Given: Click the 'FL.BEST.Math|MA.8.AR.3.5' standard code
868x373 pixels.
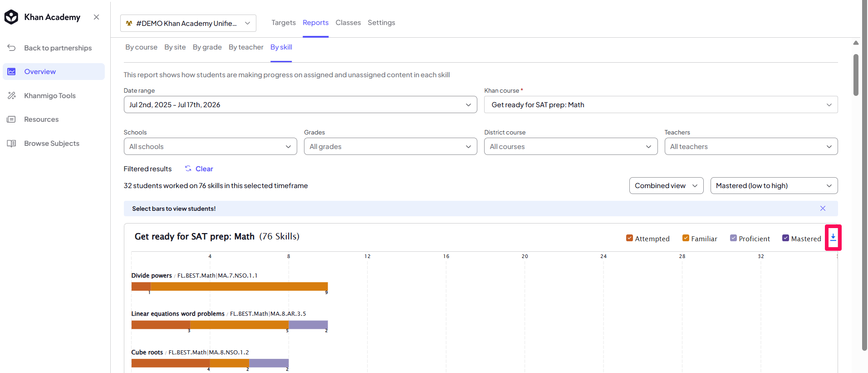Looking at the screenshot, I should tap(268, 314).
